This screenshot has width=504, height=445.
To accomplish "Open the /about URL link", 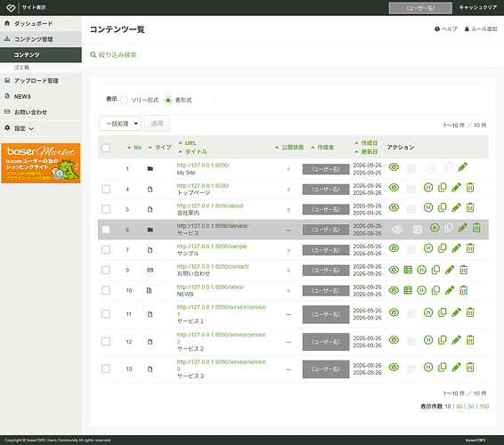I will [x=210, y=206].
